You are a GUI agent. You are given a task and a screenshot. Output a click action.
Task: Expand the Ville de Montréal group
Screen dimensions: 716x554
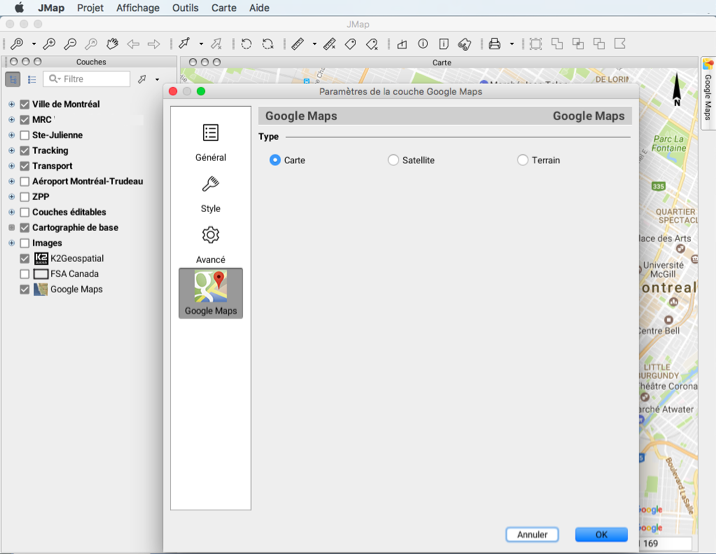11,104
